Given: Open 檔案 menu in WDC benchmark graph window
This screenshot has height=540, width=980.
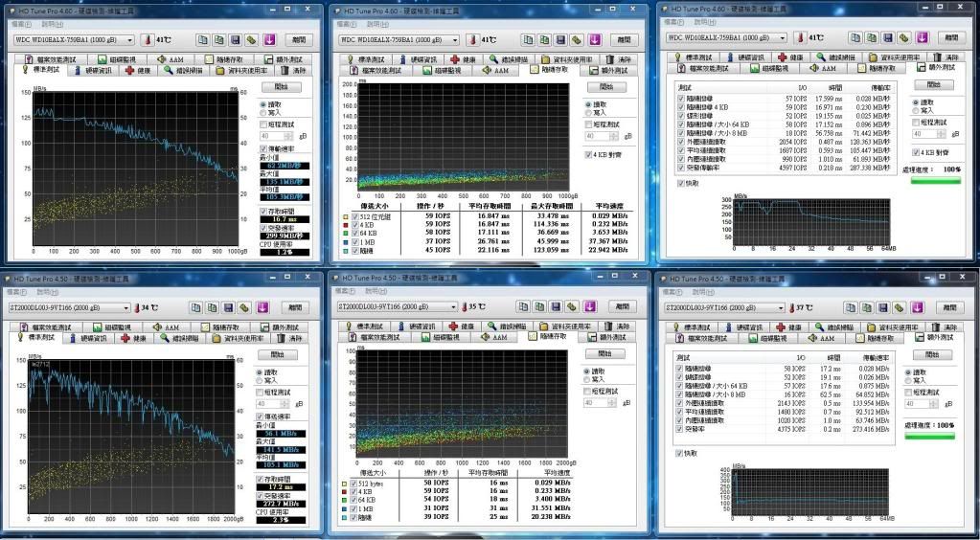Looking at the screenshot, I should tap(21, 24).
